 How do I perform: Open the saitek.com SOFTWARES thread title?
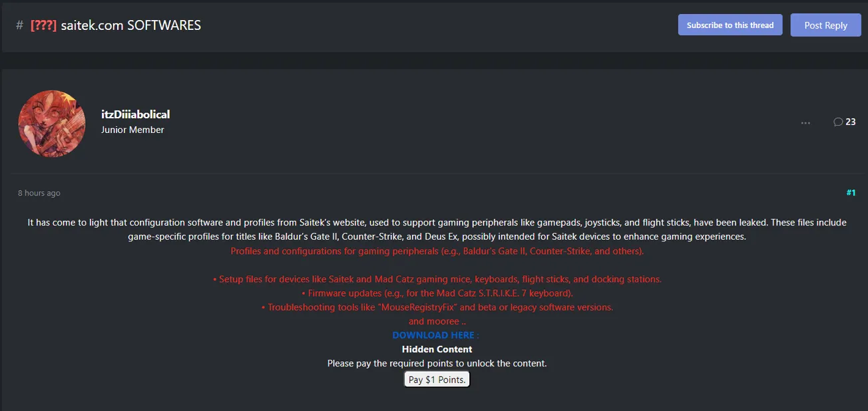(x=130, y=25)
